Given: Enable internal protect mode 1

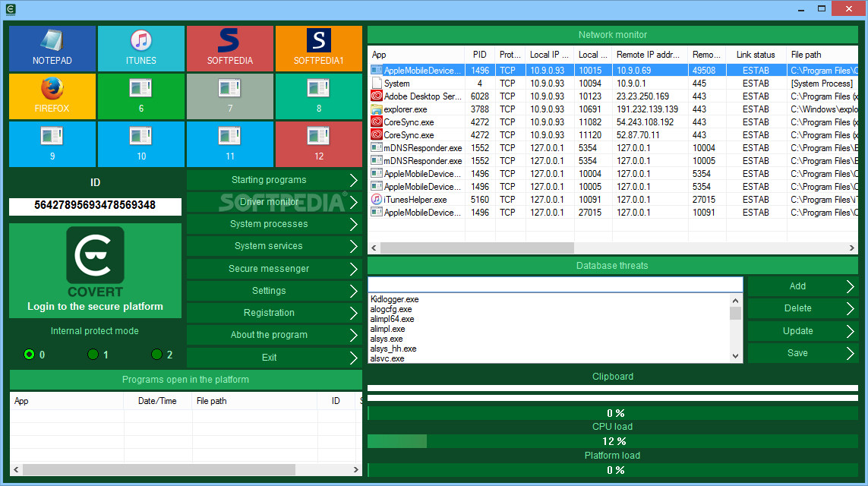Looking at the screenshot, I should click(93, 355).
